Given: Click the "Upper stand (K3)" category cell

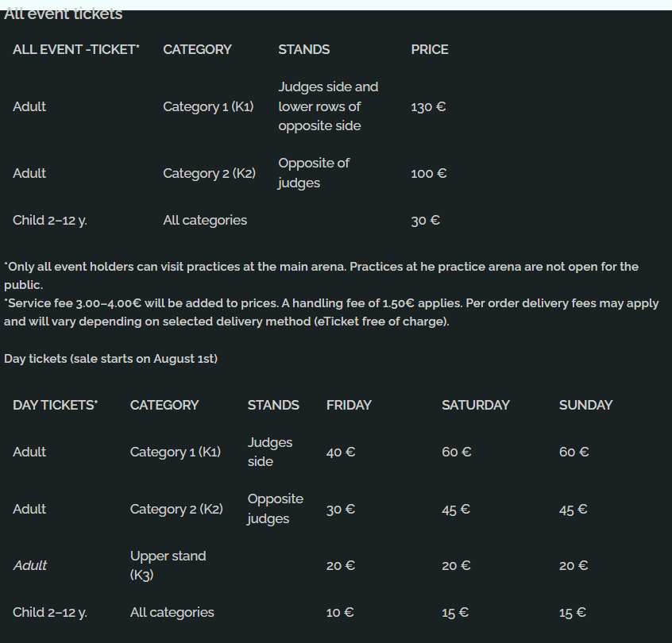Looking at the screenshot, I should click(168, 565).
